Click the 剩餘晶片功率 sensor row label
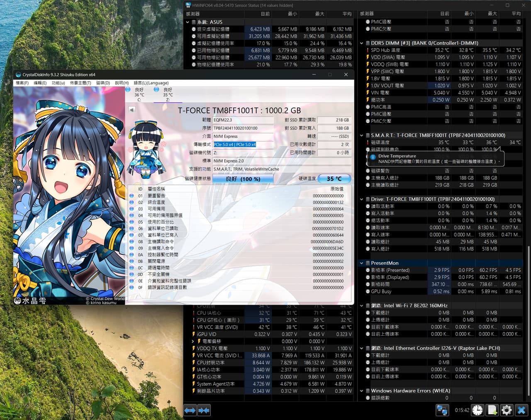Image resolution: width=531 pixels, height=420 pixels. pyautogui.click(x=211, y=391)
